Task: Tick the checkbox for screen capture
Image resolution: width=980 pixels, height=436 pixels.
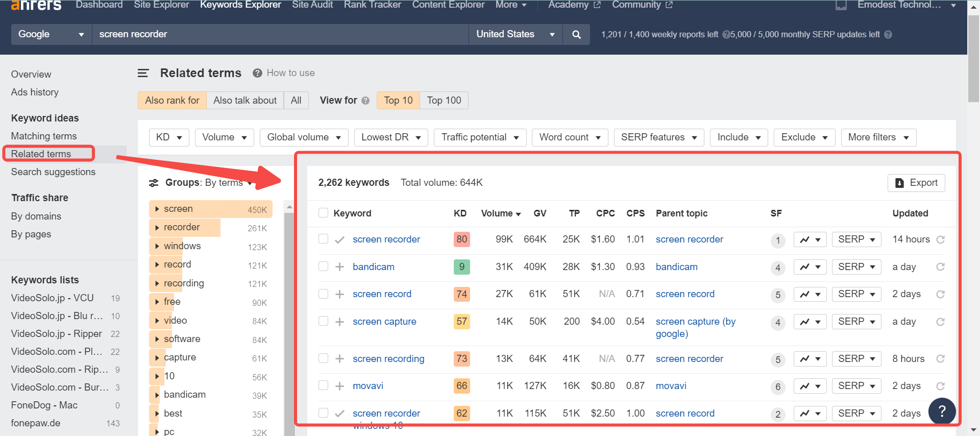Action: pos(323,321)
